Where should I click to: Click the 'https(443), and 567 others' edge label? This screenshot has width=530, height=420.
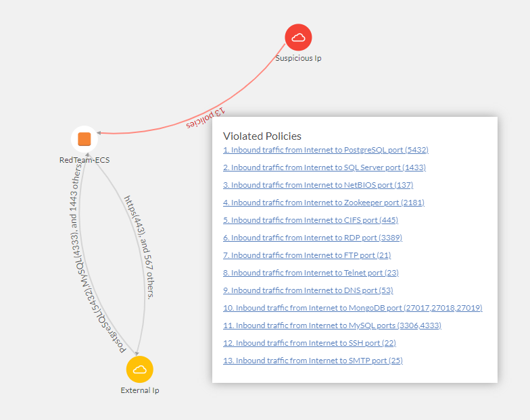pyautogui.click(x=139, y=246)
